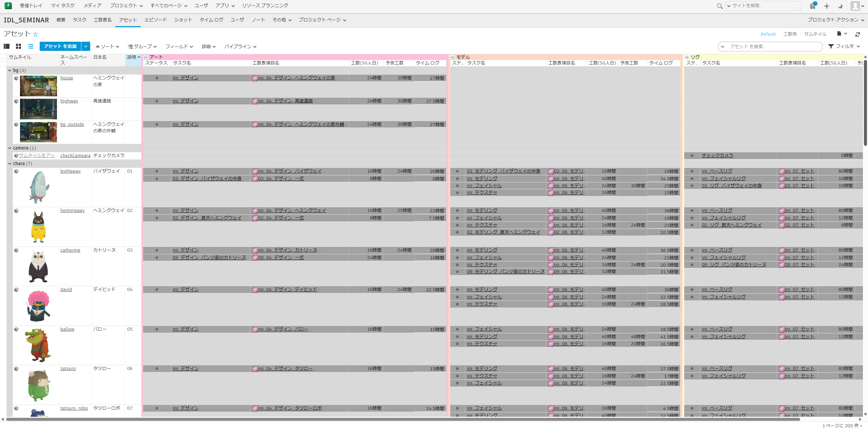Collapse the bg (3) group
868x430 pixels.
10,71
